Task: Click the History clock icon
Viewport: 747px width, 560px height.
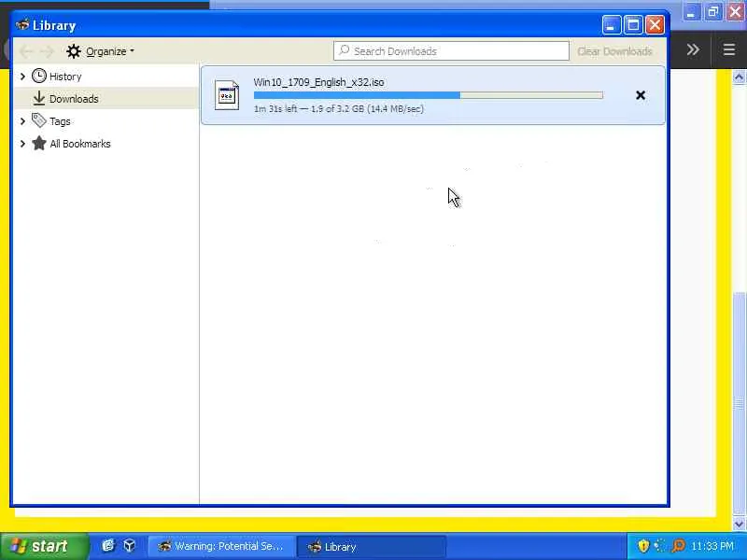Action: coord(39,76)
